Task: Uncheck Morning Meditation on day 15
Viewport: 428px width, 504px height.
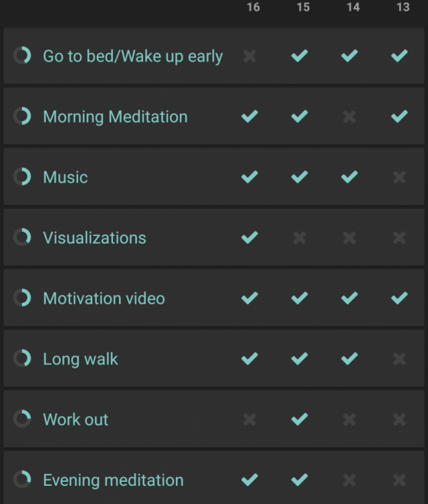Action: tap(300, 116)
